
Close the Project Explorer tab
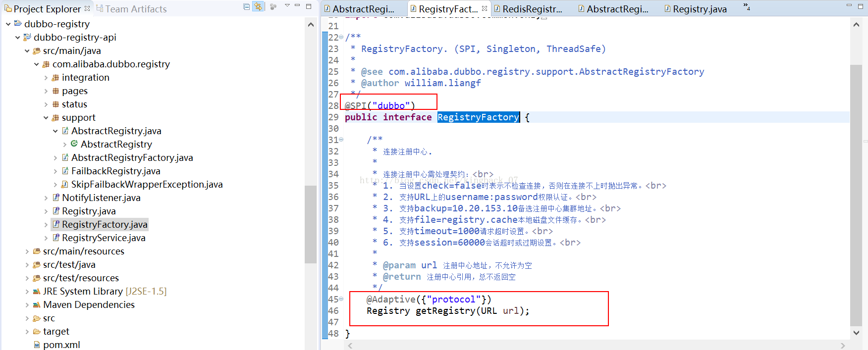87,8
